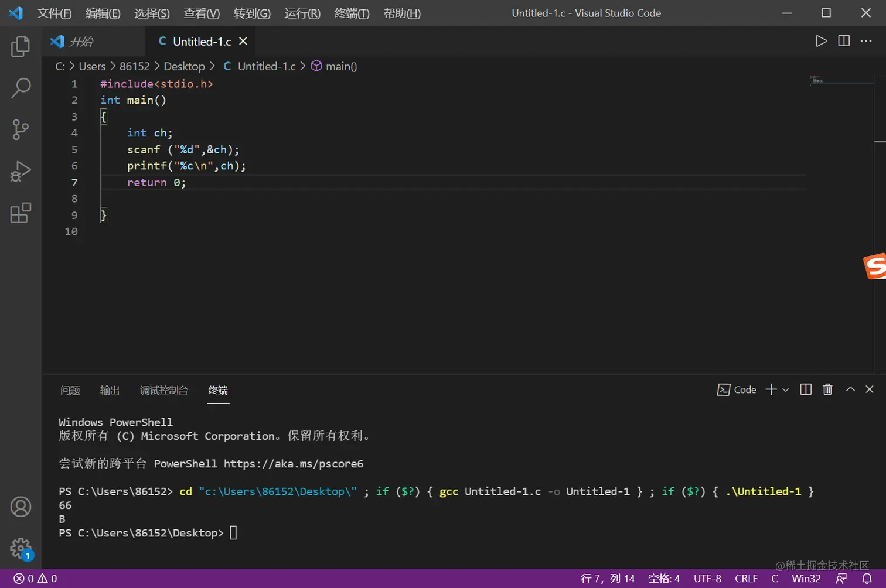Maximize the panel with the up chevron

tap(850, 389)
